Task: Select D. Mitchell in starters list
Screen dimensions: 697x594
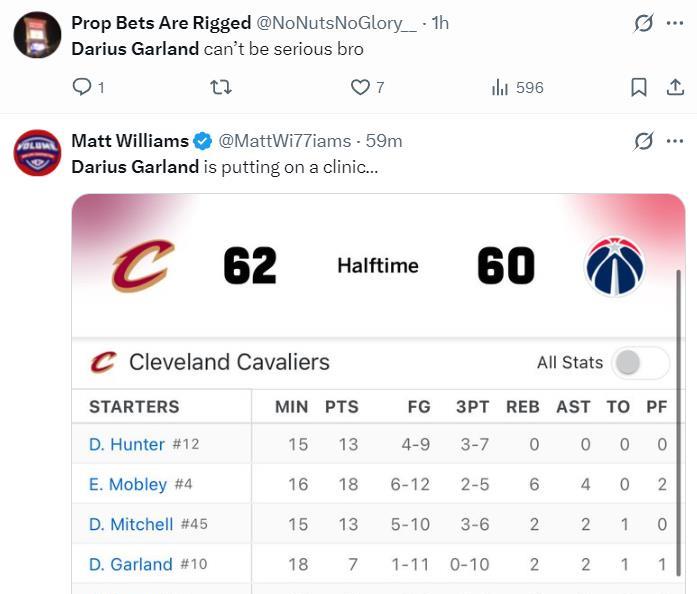Action: [131, 524]
